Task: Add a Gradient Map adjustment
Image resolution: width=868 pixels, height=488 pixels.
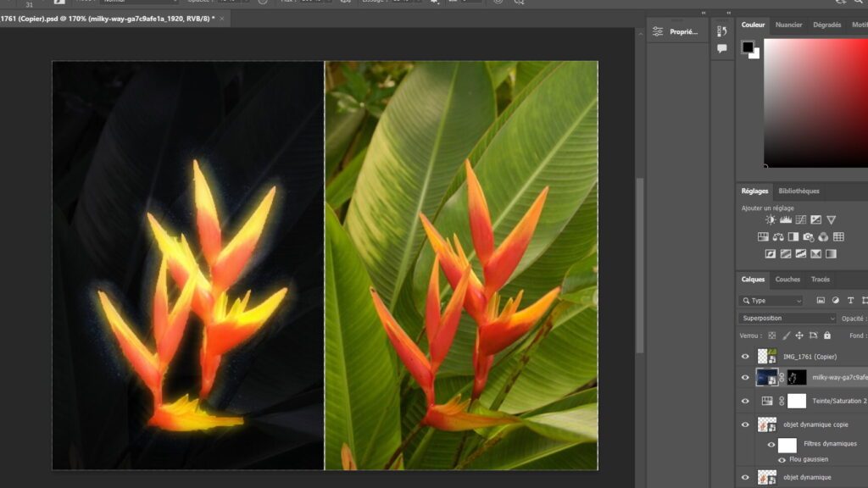Action: tap(831, 254)
